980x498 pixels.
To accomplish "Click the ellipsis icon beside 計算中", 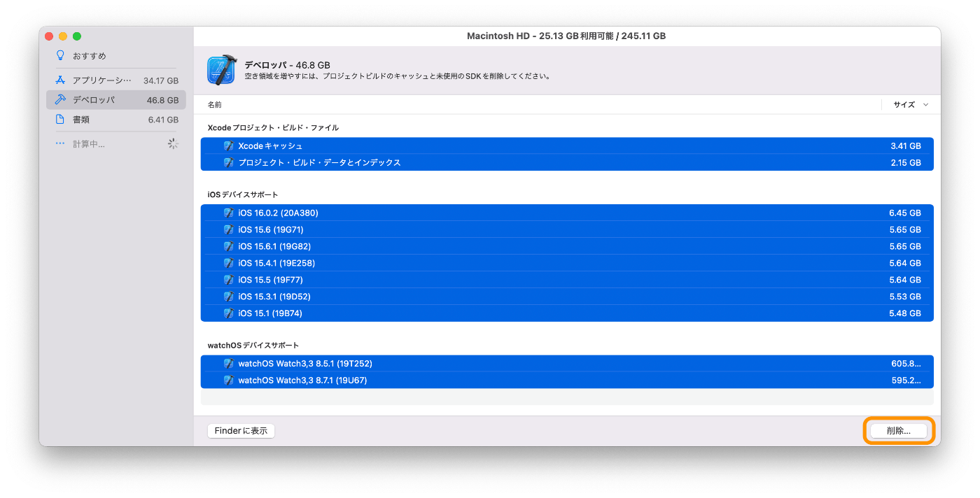I will tap(60, 144).
